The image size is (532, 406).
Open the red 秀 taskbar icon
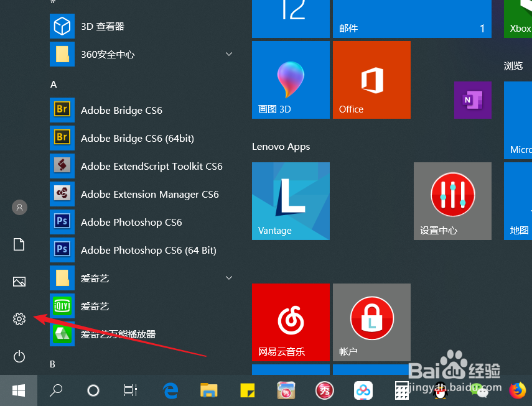click(325, 390)
